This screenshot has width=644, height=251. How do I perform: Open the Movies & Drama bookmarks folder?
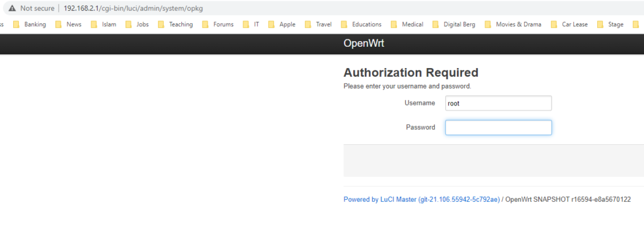coord(513,24)
